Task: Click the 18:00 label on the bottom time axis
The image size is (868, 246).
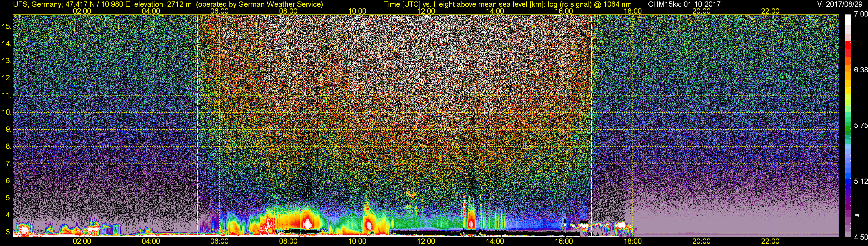Action: click(632, 241)
